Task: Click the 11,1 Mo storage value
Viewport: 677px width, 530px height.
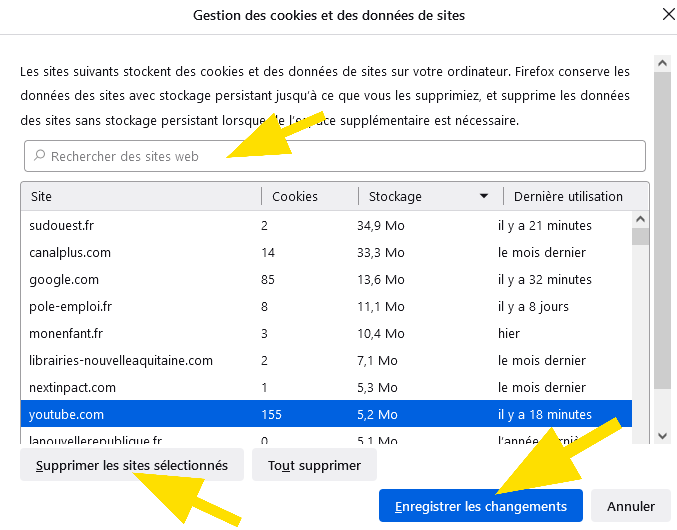Action: (x=380, y=306)
